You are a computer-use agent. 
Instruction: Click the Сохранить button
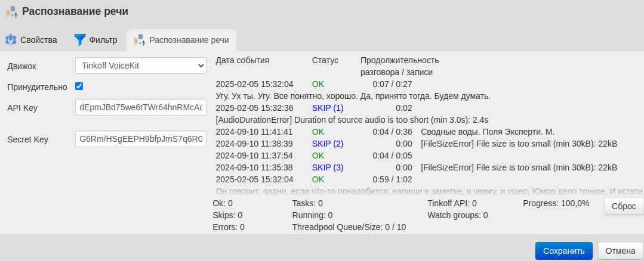[x=563, y=251]
